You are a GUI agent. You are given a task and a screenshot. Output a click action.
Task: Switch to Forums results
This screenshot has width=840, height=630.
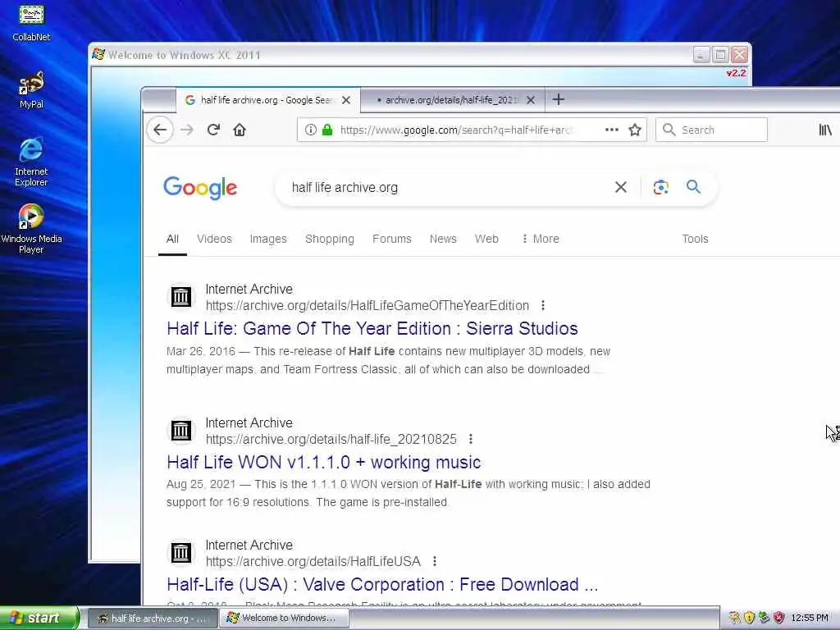(x=391, y=239)
